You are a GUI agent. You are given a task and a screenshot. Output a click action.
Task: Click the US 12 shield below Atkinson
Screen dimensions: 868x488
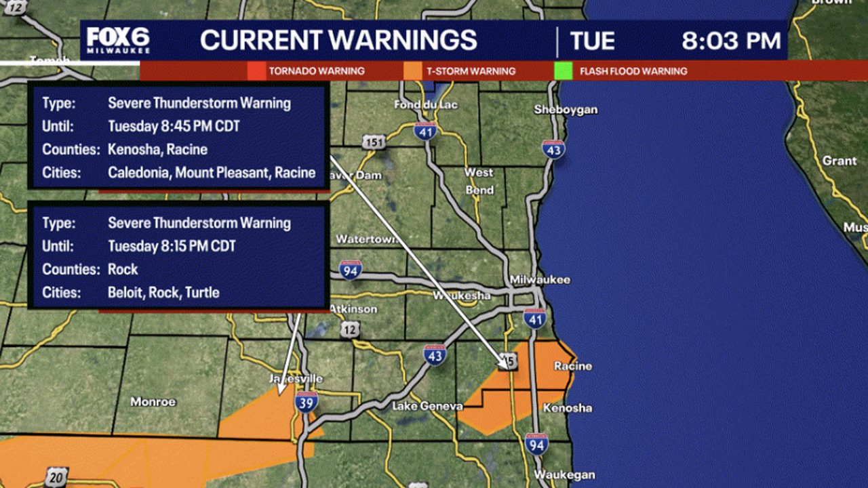click(x=349, y=329)
